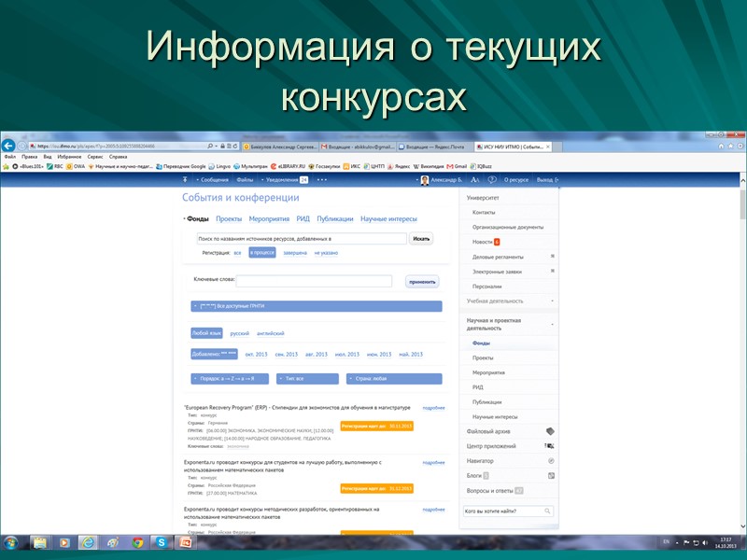
Task: Filter registration by 'завершена'
Action: click(x=295, y=253)
